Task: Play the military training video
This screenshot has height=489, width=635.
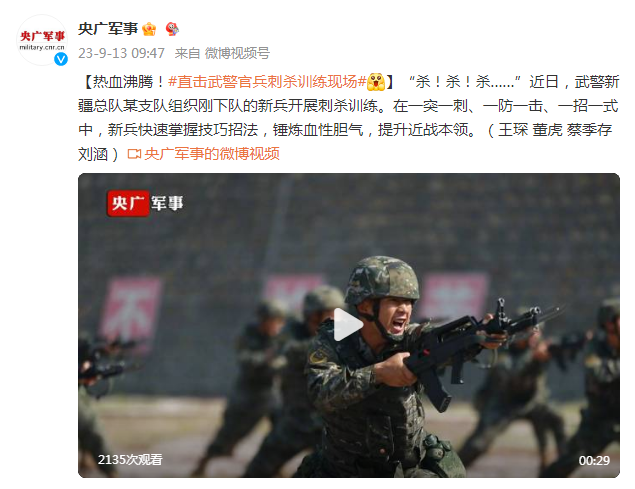Action: point(347,325)
